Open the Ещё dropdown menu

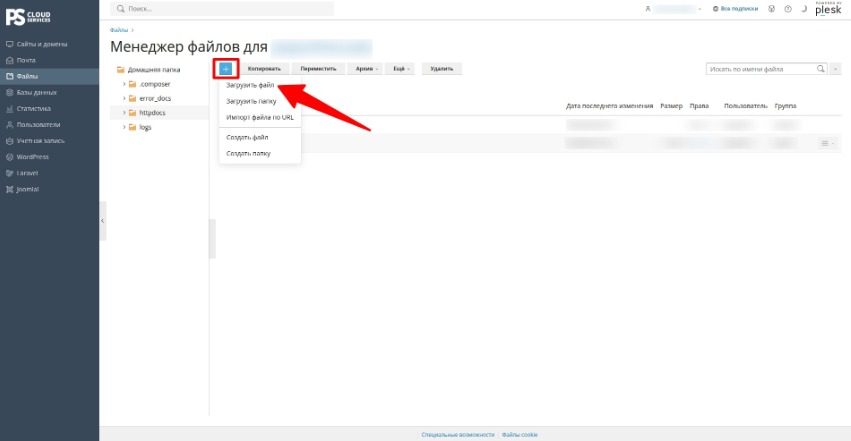pos(401,69)
